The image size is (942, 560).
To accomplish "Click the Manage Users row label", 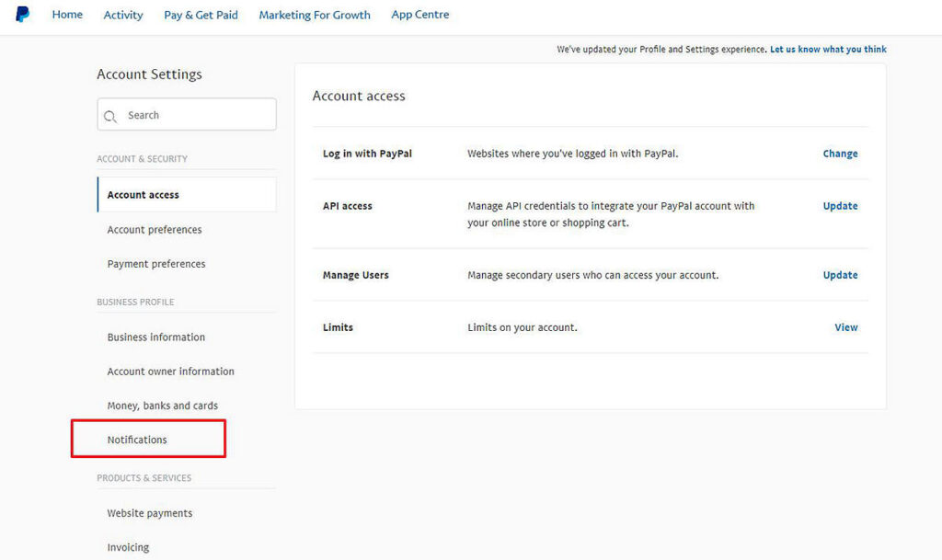I will coord(356,275).
